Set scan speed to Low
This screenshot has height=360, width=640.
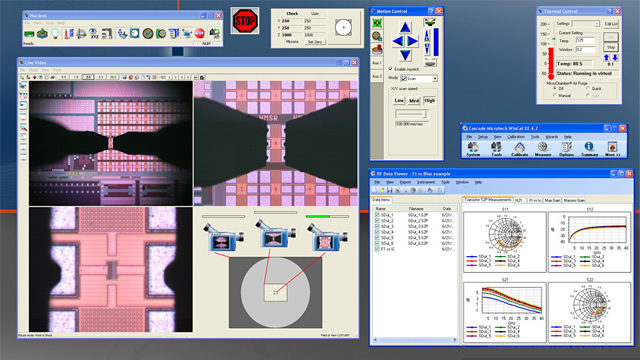[399, 100]
